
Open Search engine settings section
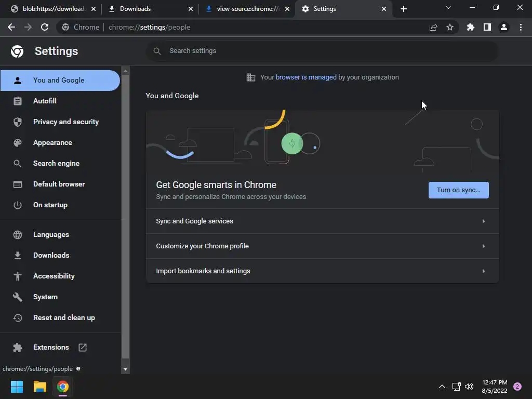click(60, 164)
